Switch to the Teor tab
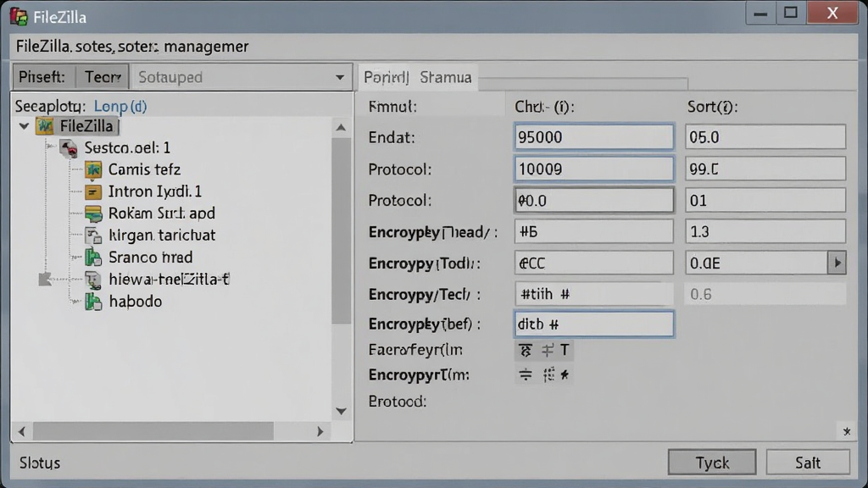 [103, 77]
